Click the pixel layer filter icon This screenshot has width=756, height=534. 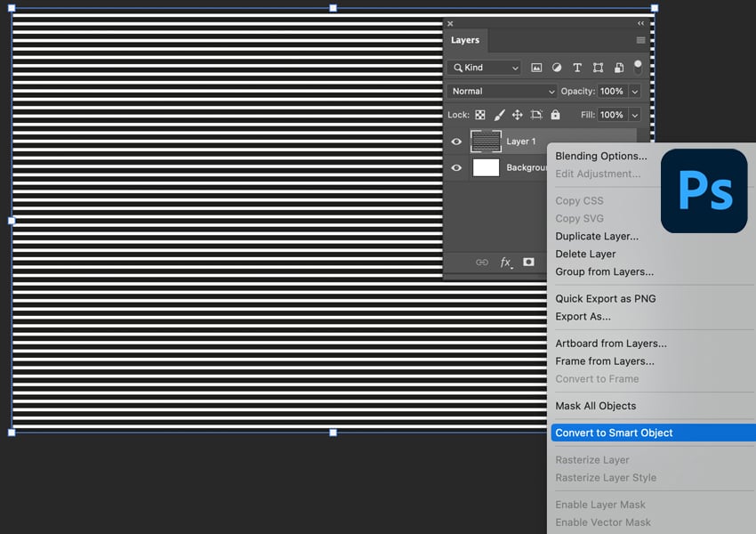click(x=536, y=68)
